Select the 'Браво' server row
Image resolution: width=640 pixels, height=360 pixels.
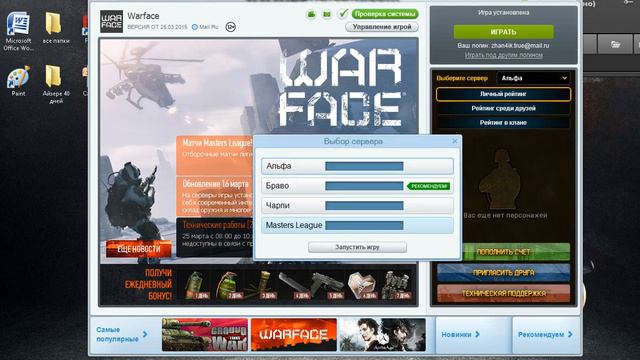point(357,186)
